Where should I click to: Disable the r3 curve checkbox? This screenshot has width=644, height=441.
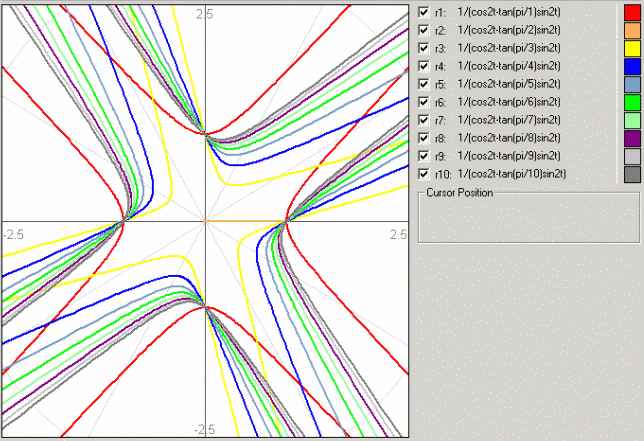(424, 48)
